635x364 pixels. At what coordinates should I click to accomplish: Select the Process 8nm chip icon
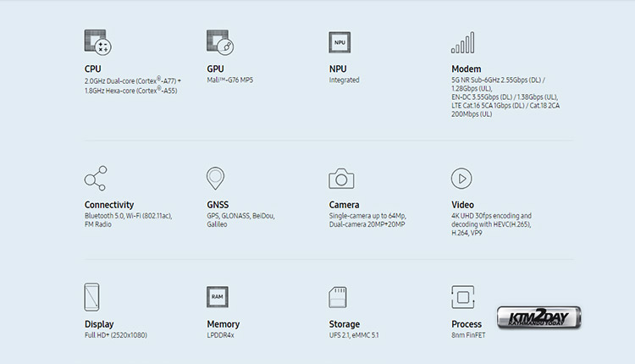(x=463, y=297)
